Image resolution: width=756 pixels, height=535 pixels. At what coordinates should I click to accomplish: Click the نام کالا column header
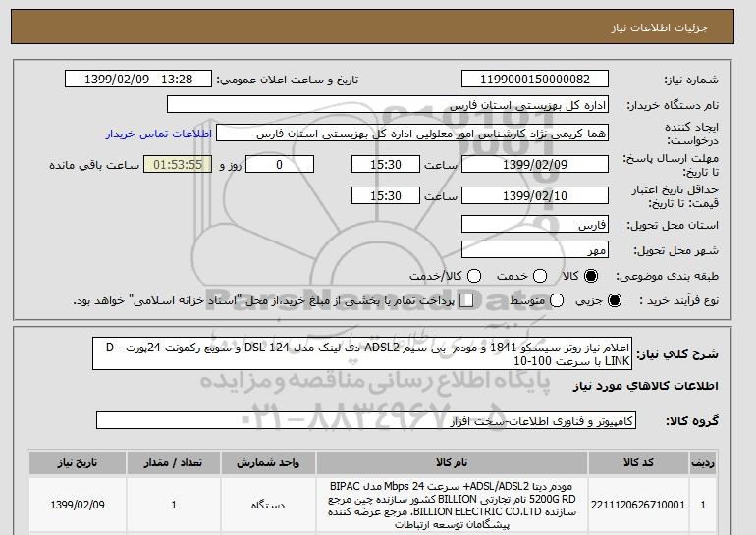pyautogui.click(x=452, y=462)
